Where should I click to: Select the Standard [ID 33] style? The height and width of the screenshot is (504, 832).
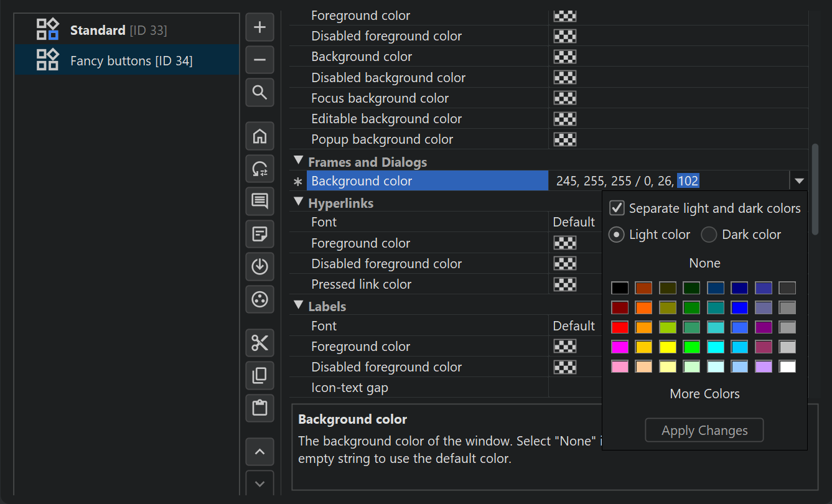coord(118,30)
